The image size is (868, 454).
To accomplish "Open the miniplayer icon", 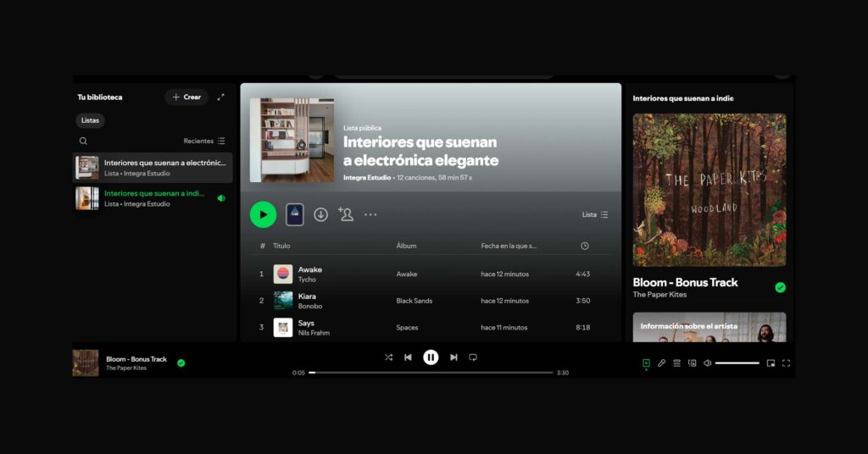I will (771, 363).
